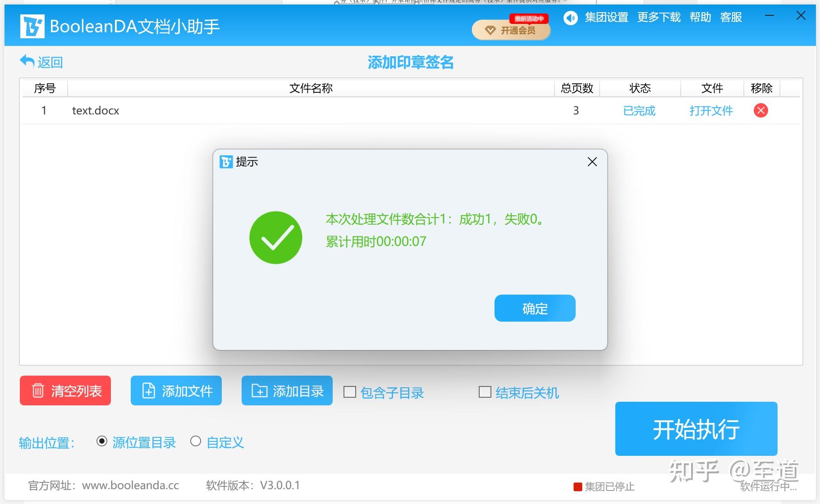Click the 状态 column header
This screenshot has width=820, height=504.
click(640, 88)
